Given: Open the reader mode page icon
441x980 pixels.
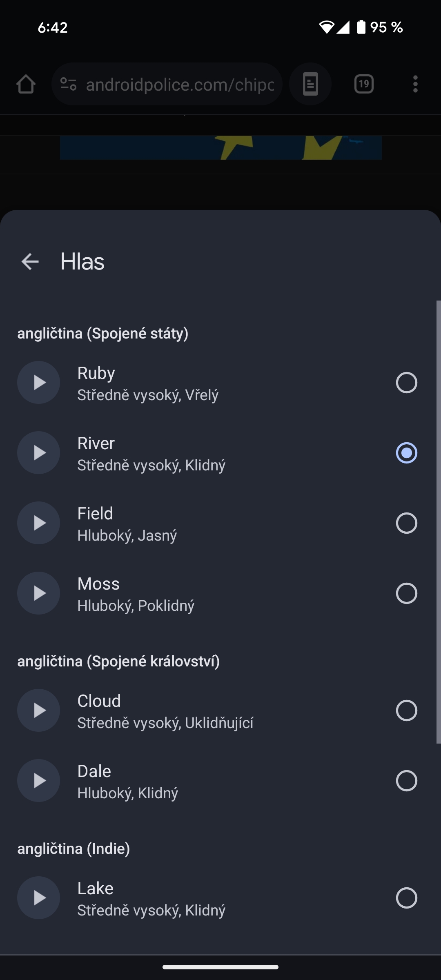Looking at the screenshot, I should 310,84.
